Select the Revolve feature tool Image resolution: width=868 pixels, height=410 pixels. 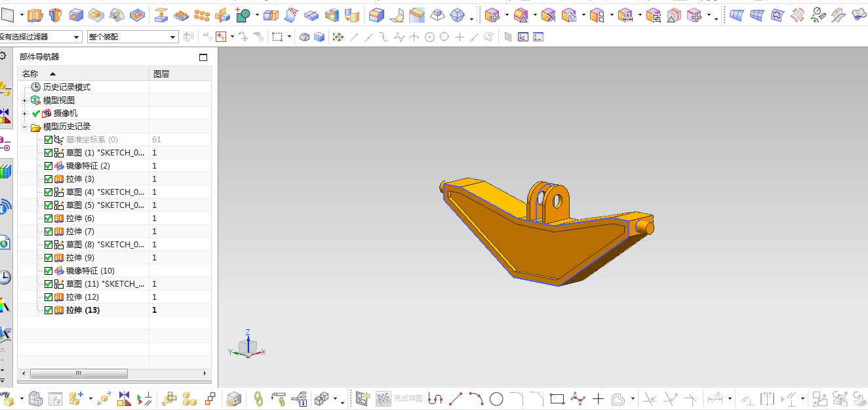tap(55, 14)
